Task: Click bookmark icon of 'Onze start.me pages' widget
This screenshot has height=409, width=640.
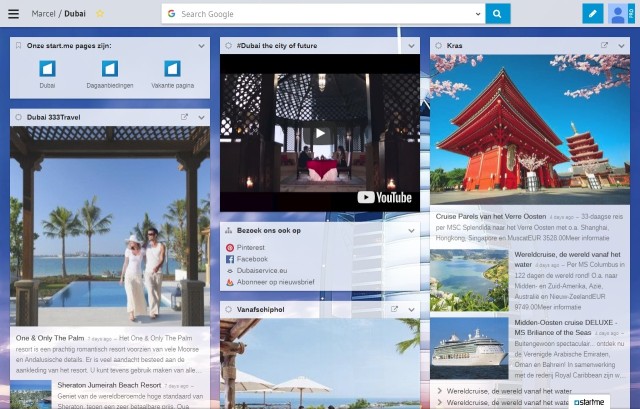Action: (x=18, y=45)
